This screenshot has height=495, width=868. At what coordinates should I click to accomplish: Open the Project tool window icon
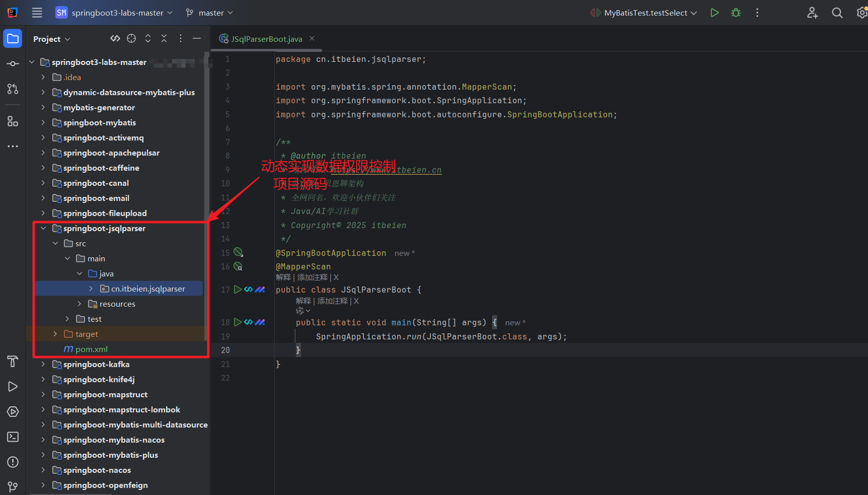[x=13, y=39]
